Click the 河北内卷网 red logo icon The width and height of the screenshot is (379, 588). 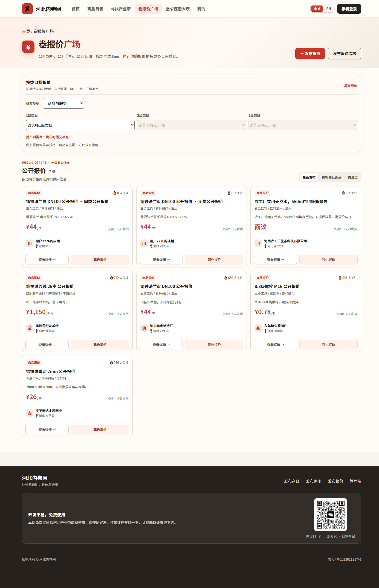[27, 9]
